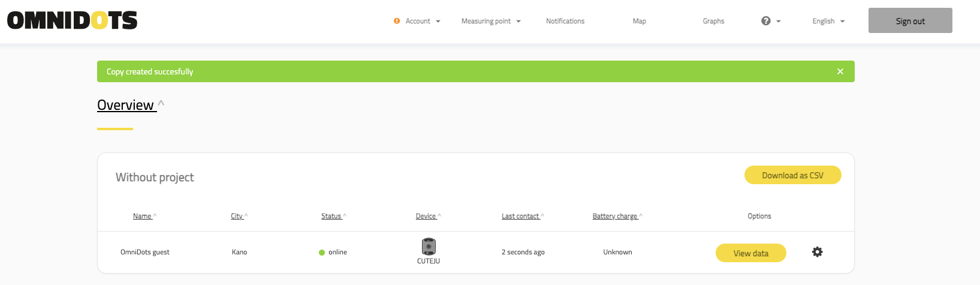Click the CUTEJU device icon

pyautogui.click(x=428, y=247)
